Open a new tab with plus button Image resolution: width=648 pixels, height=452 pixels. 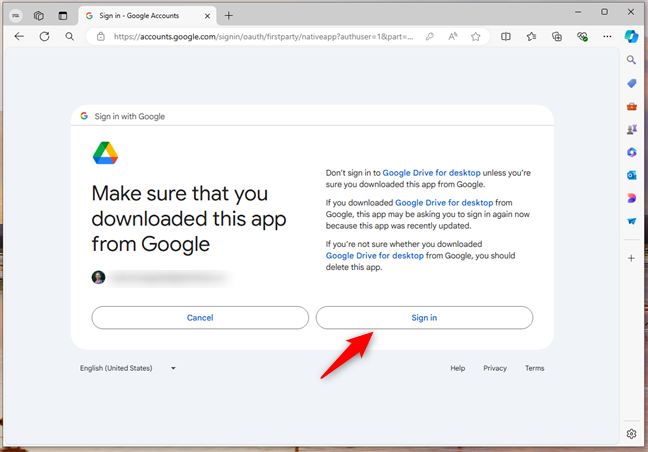pos(229,16)
